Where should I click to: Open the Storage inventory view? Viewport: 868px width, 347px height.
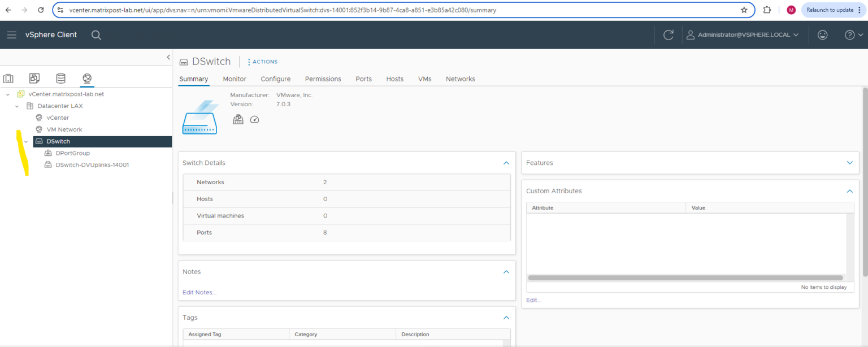pos(60,78)
